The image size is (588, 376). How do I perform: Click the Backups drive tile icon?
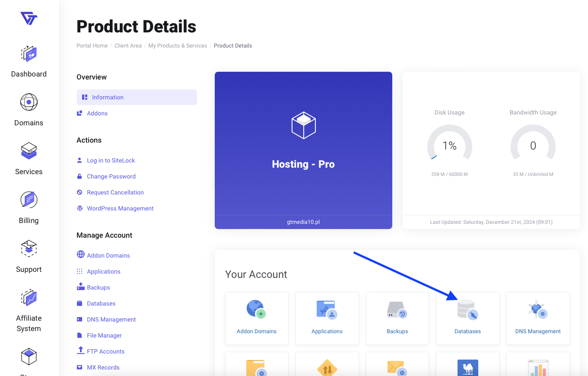[397, 310]
